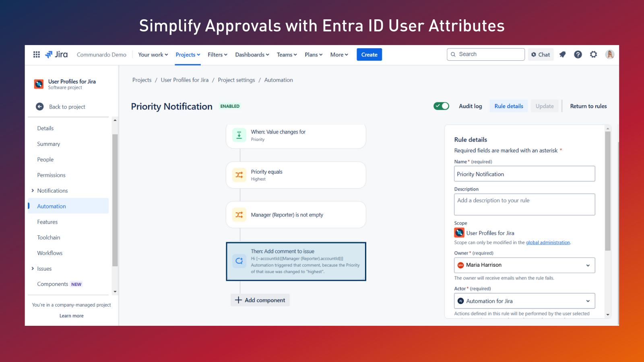Click the Add component button
This screenshot has height=362, width=644.
click(x=260, y=300)
